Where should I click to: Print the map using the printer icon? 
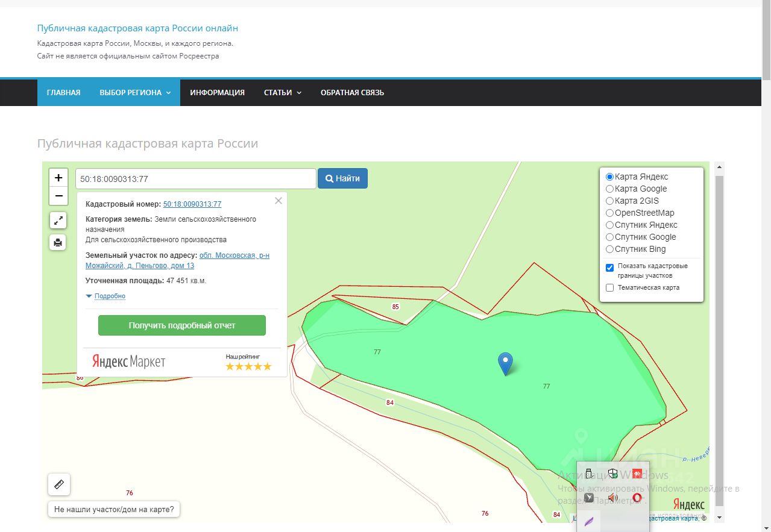[x=58, y=242]
